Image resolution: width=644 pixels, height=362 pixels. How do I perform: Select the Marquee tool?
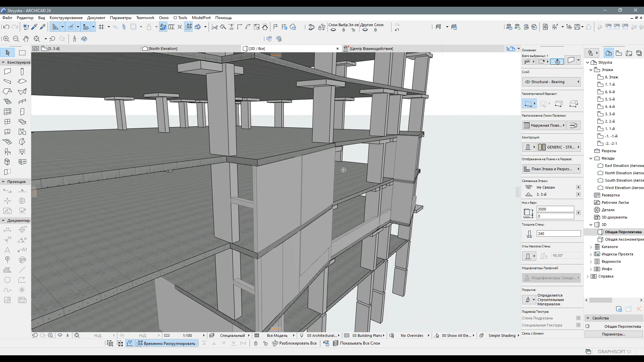22,53
